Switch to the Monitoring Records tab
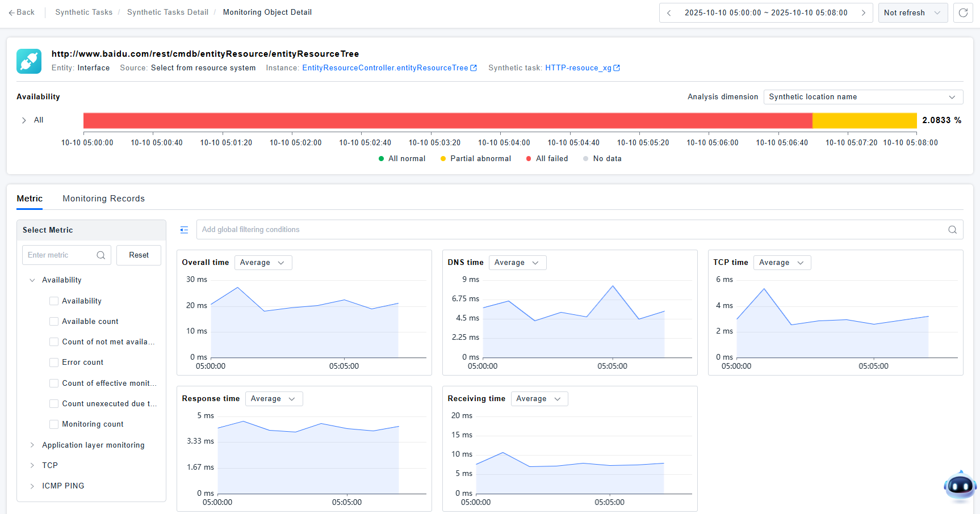This screenshot has height=514, width=980. (x=103, y=199)
